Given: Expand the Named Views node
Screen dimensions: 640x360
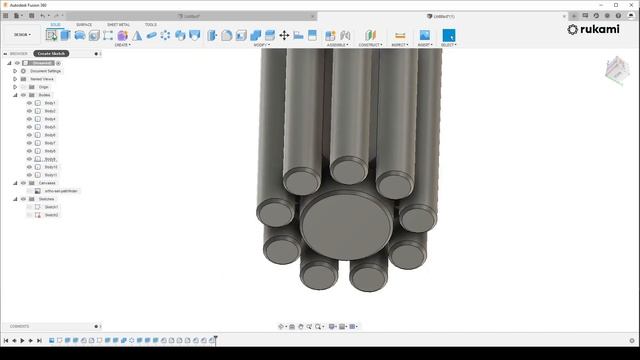Looking at the screenshot, I should (15, 79).
